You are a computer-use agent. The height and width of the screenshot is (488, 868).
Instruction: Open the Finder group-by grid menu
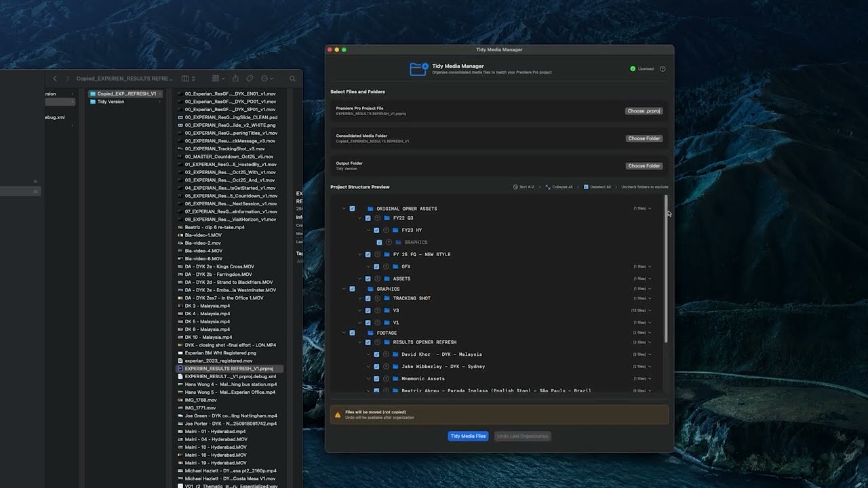218,79
